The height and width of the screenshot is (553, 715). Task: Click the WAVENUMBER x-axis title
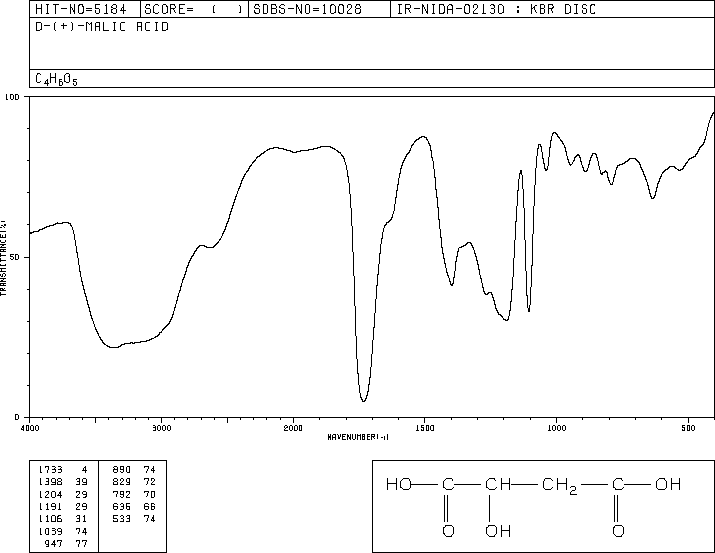(x=358, y=437)
